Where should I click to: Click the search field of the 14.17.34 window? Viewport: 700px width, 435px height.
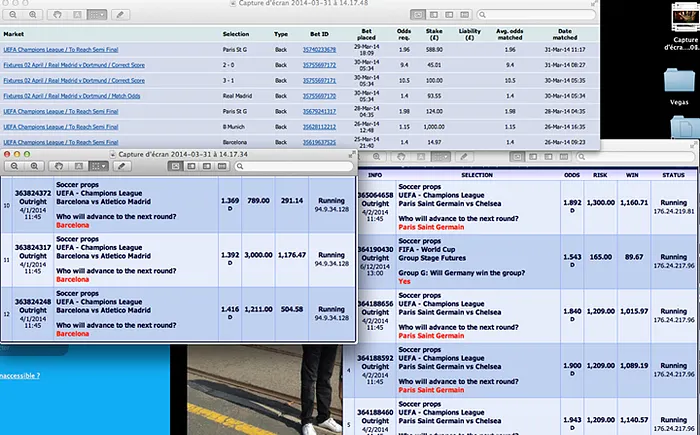(294, 166)
